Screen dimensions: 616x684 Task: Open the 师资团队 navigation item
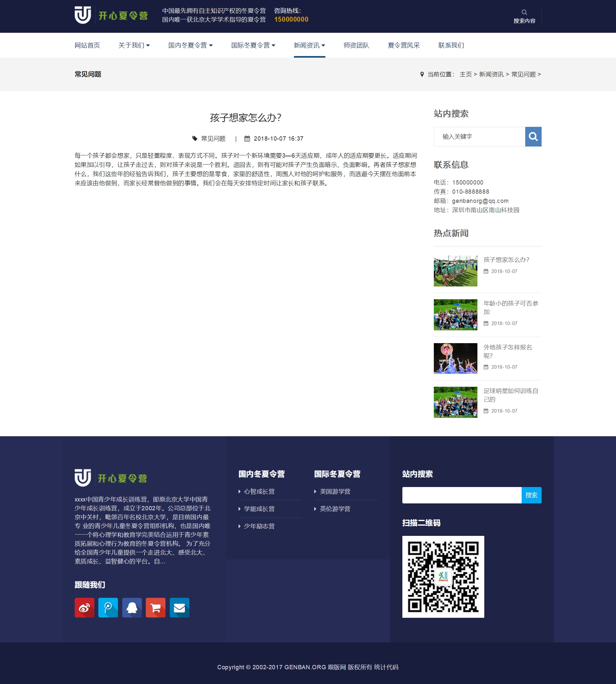[x=356, y=45]
